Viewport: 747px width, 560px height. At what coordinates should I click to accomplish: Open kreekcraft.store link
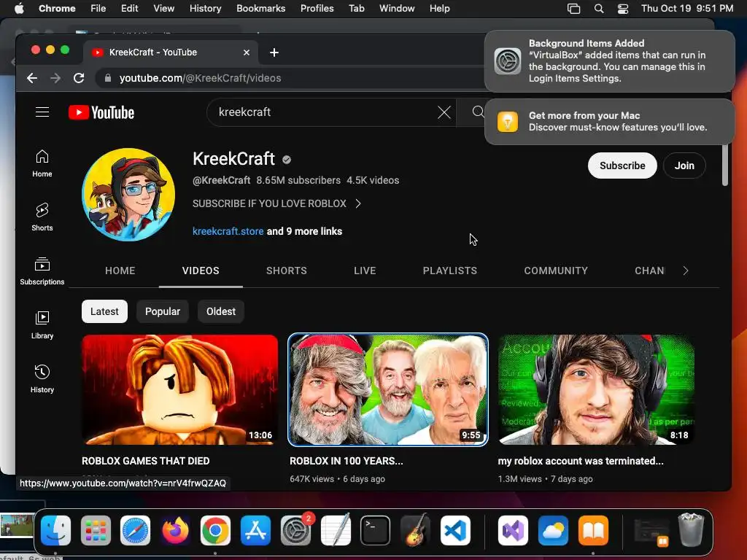point(228,231)
